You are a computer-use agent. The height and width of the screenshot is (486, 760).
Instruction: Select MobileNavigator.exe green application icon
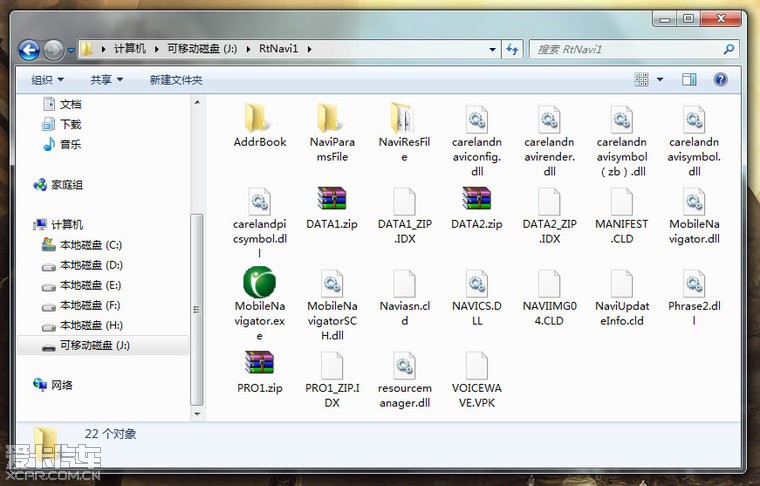pyautogui.click(x=259, y=282)
